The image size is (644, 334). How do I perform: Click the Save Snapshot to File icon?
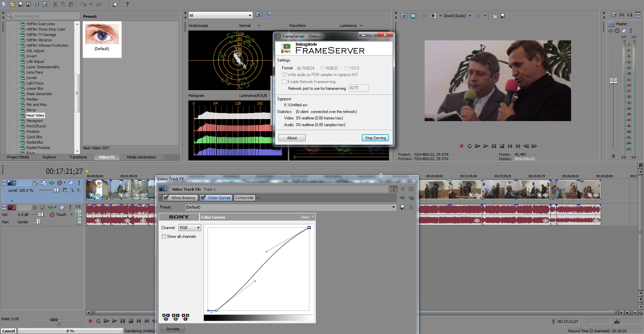coord(503,16)
